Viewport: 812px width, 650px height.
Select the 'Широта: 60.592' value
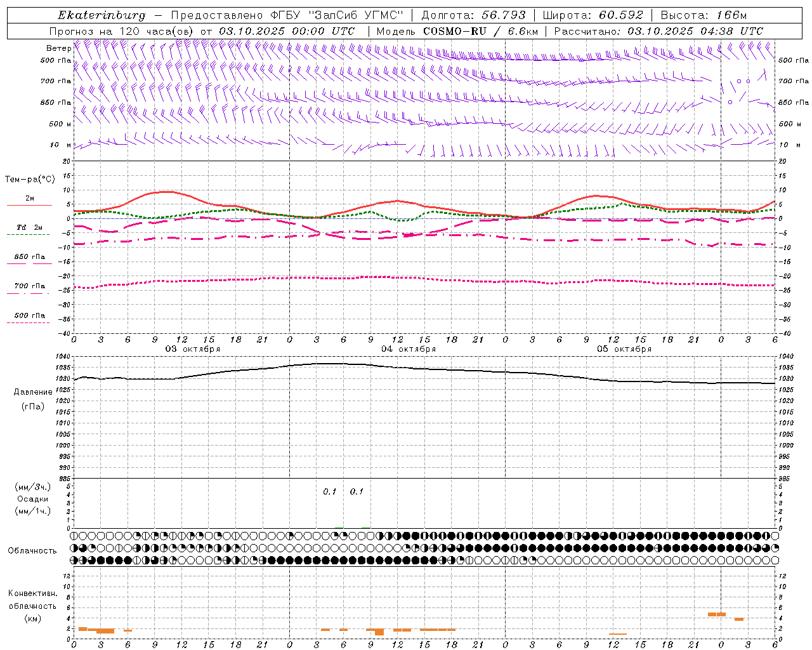[593, 15]
